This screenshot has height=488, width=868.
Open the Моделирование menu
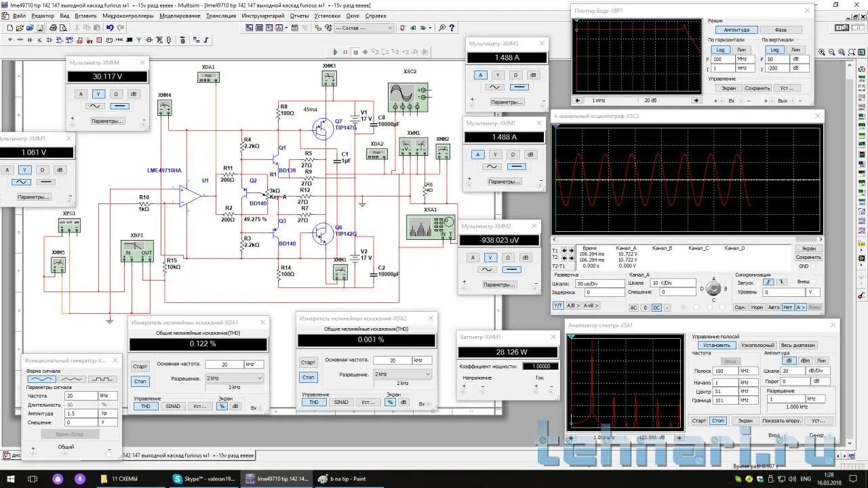tap(180, 16)
